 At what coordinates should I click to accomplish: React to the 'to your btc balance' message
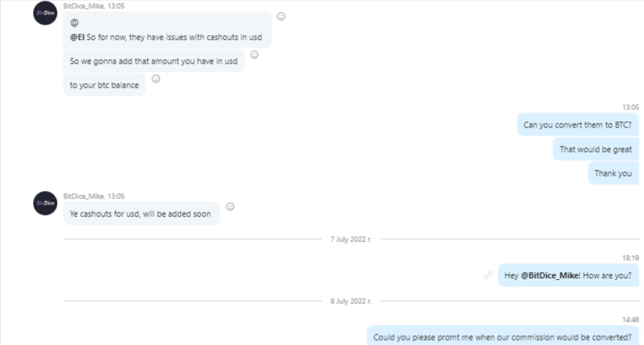pyautogui.click(x=156, y=79)
